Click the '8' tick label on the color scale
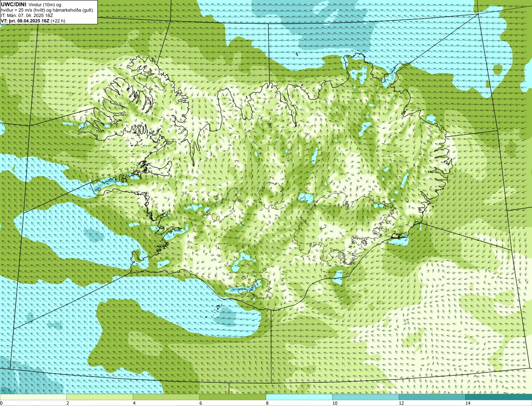The height and width of the screenshot is (406, 532). pyautogui.click(x=267, y=403)
